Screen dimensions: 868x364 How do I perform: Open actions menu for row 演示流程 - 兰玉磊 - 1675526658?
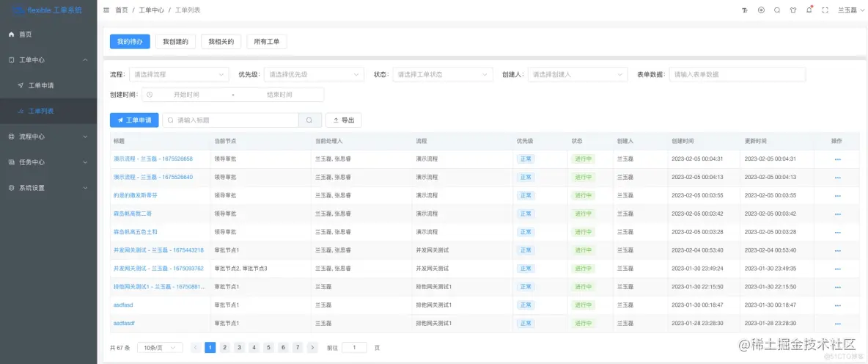click(837, 159)
